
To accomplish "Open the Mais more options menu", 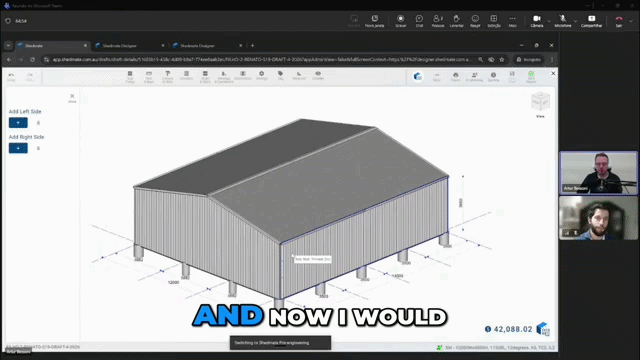I will 513,21.
